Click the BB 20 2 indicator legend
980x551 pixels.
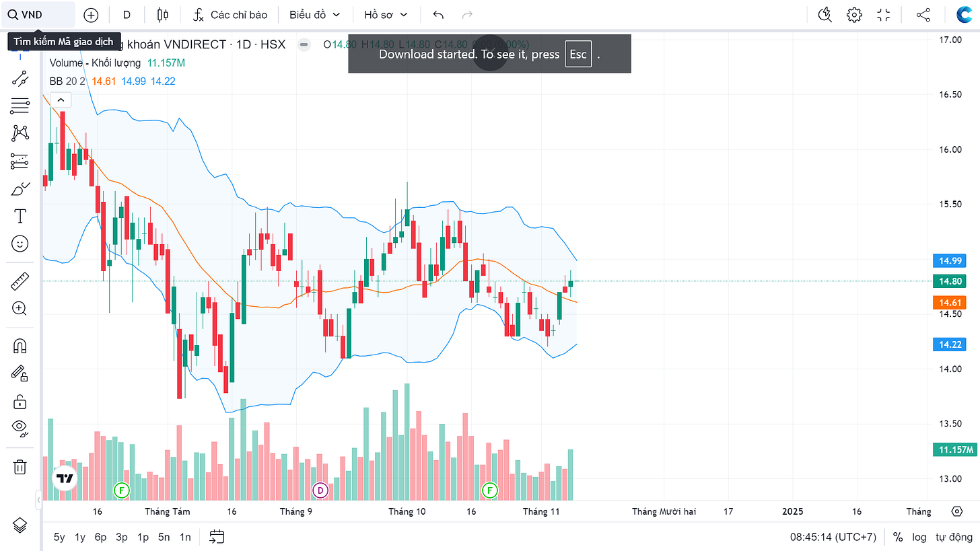tap(67, 81)
